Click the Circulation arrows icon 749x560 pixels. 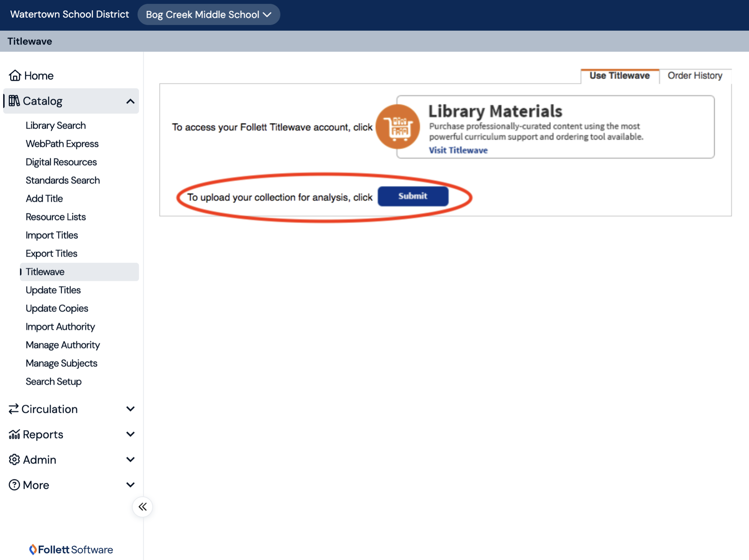[x=13, y=409]
